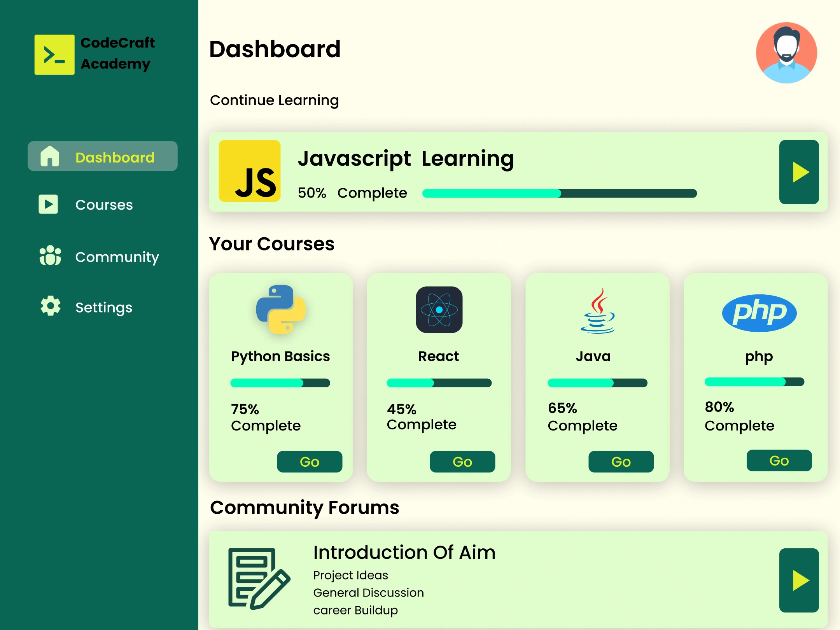840x630 pixels.
Task: Click the Python logo icon
Action: pyautogui.click(x=281, y=309)
